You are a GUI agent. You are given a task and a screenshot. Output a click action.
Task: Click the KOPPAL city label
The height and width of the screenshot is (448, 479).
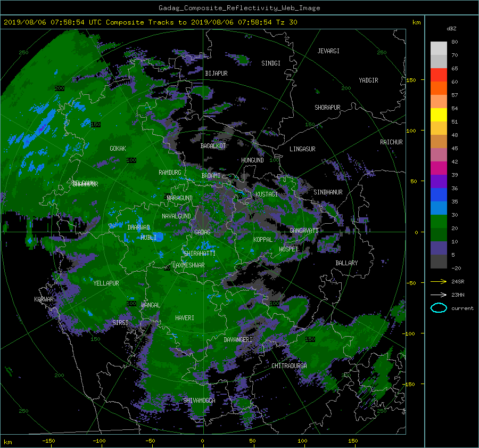pos(263,240)
